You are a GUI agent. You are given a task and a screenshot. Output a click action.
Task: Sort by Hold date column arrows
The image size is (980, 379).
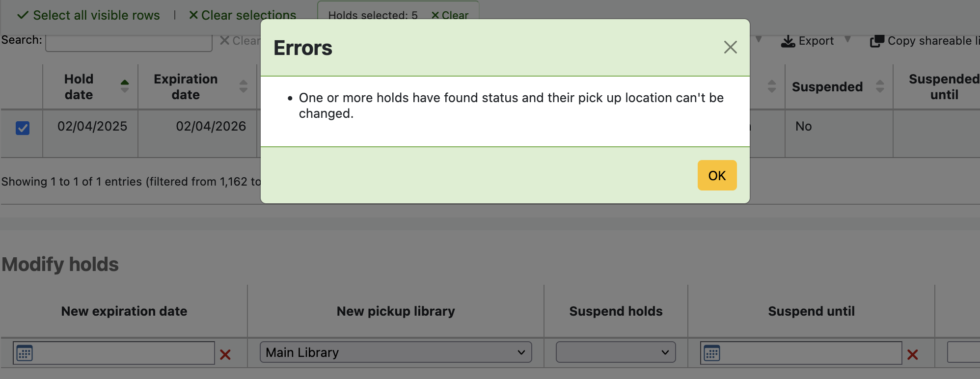(x=125, y=86)
